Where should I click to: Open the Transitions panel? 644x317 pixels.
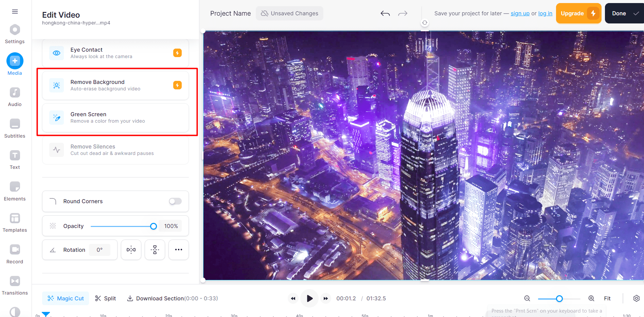(x=15, y=281)
